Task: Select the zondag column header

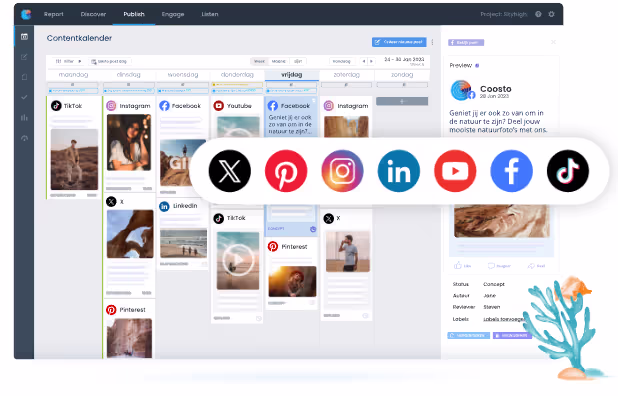Action: tap(402, 74)
